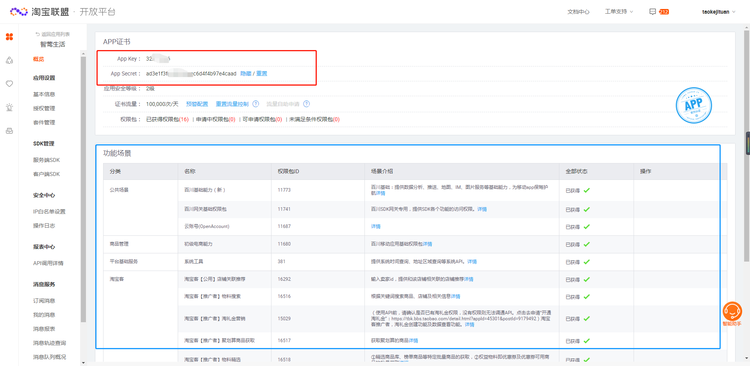Click the back arrow 返回应用列表
This screenshot has height=366, width=750.
point(52,34)
